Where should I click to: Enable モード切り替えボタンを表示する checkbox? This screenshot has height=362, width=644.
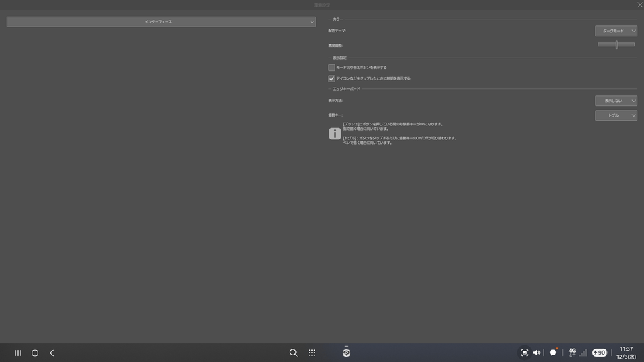click(x=331, y=68)
